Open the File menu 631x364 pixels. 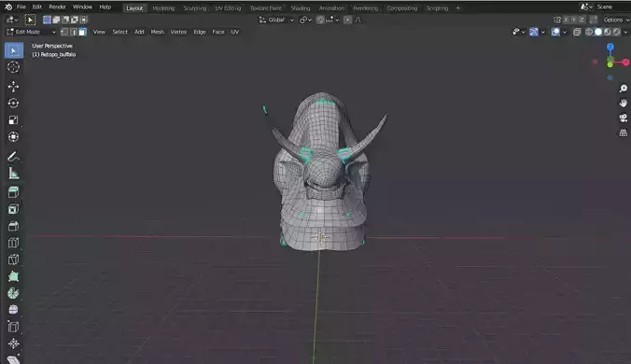[21, 7]
